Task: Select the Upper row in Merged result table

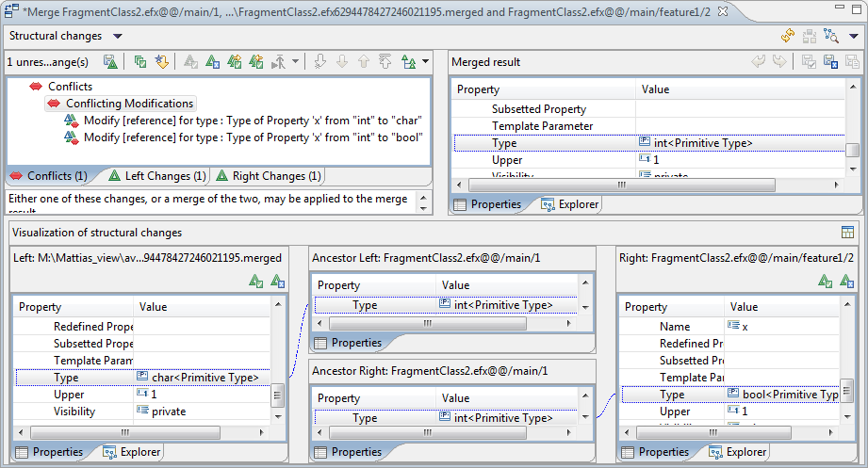Action: pos(649,160)
